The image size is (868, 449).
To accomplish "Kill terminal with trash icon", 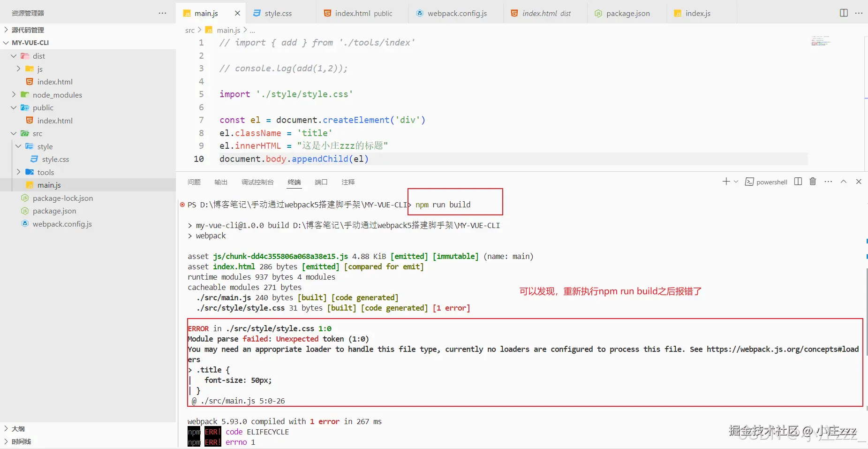I will coord(813,182).
